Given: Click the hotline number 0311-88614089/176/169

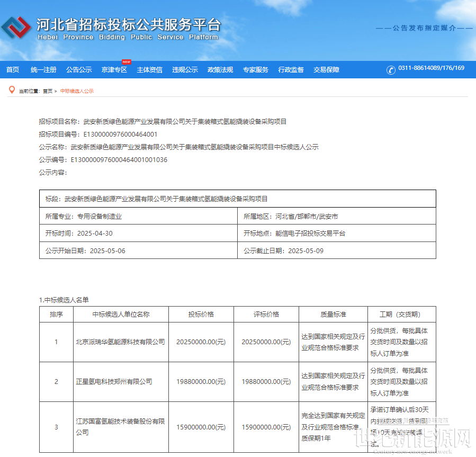Looking at the screenshot, I should 431,68.
